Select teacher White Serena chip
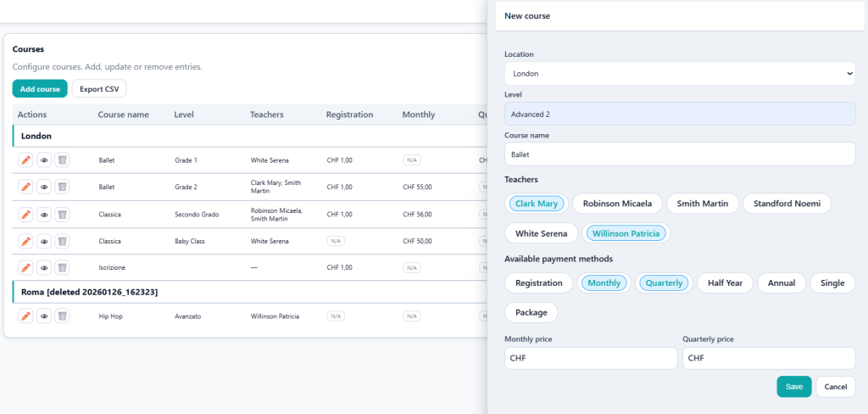The height and width of the screenshot is (414, 868). [x=542, y=233]
